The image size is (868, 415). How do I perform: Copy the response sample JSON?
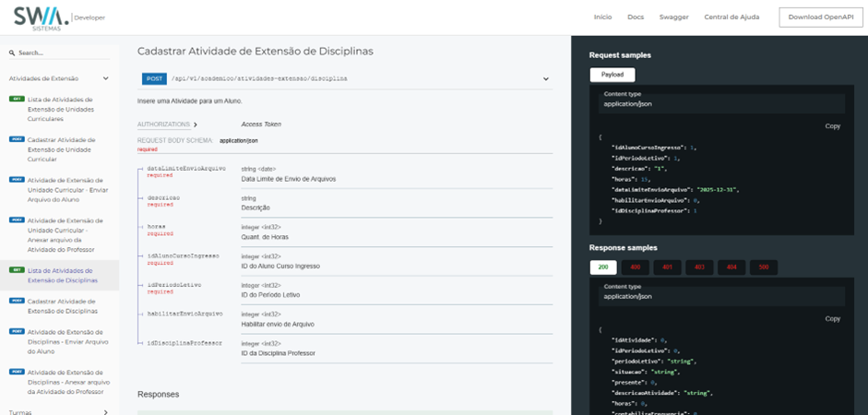tap(833, 319)
